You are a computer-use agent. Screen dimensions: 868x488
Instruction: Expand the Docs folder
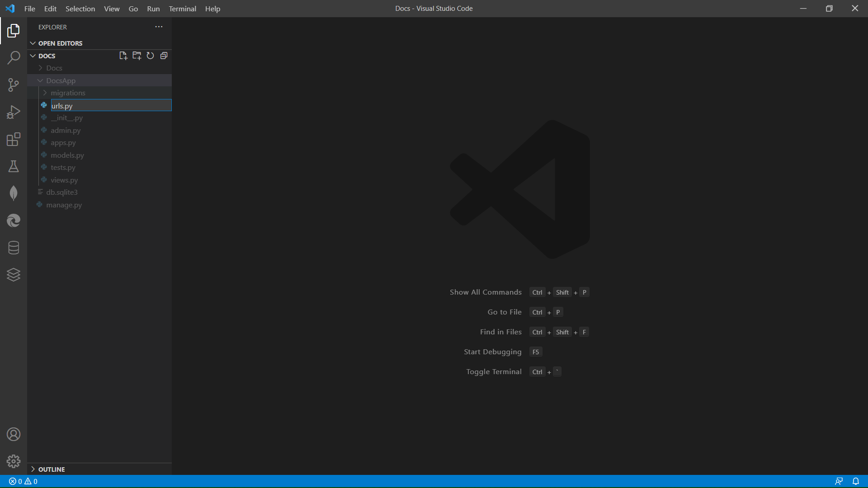pyautogui.click(x=54, y=68)
